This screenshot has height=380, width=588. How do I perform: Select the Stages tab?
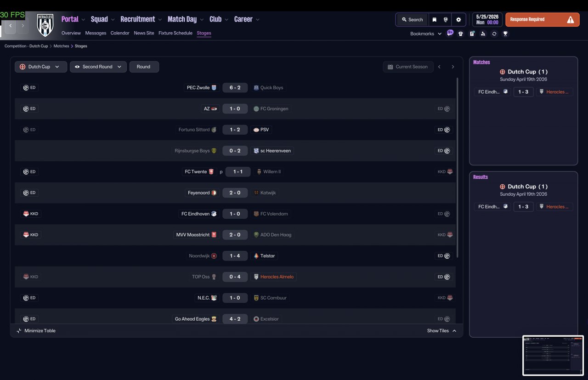(204, 33)
